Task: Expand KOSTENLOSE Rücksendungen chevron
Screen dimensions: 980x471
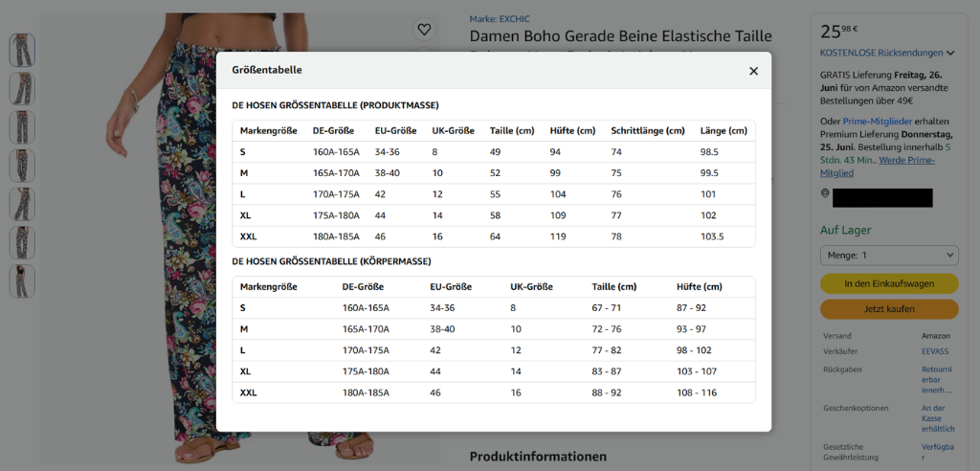Action: pos(950,54)
